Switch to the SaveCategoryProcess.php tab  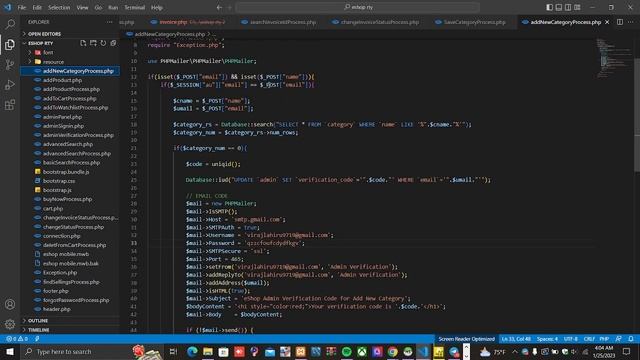pyautogui.click(x=470, y=22)
